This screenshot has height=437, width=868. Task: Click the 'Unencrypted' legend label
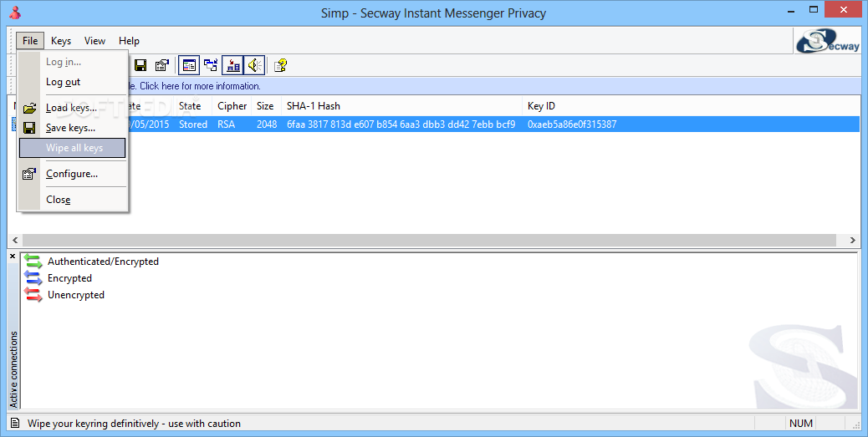tap(76, 295)
